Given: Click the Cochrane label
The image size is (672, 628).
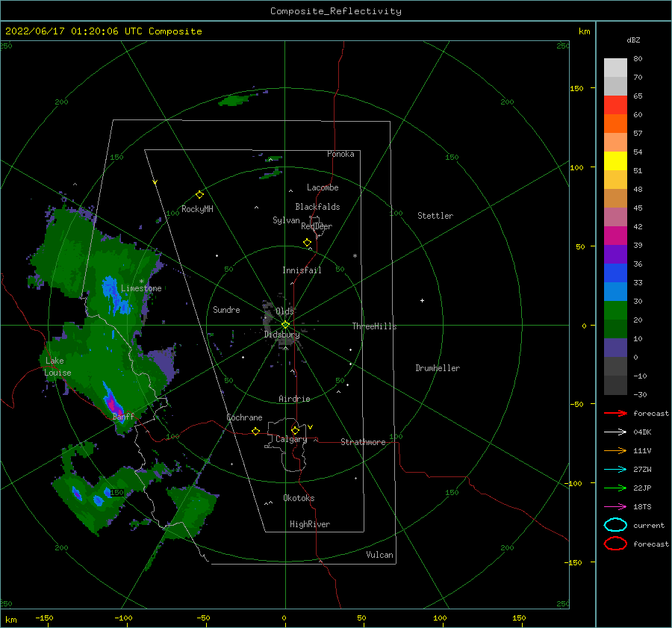Looking at the screenshot, I should tap(244, 417).
